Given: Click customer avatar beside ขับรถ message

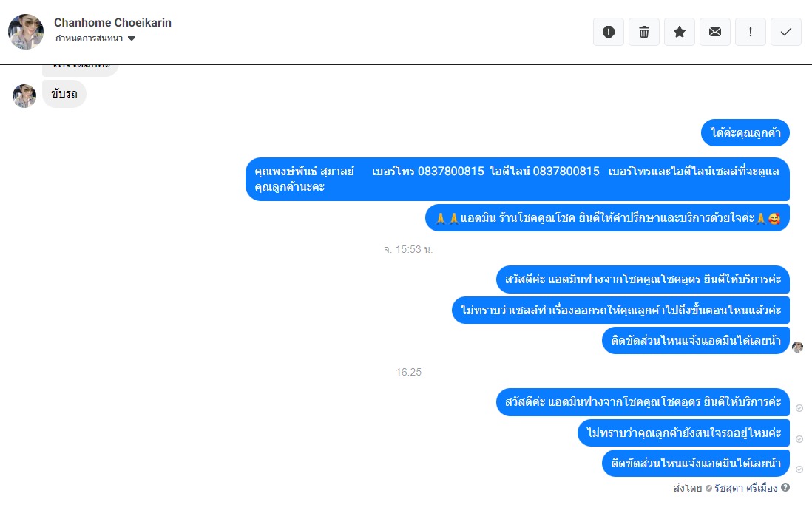Looking at the screenshot, I should pos(24,96).
